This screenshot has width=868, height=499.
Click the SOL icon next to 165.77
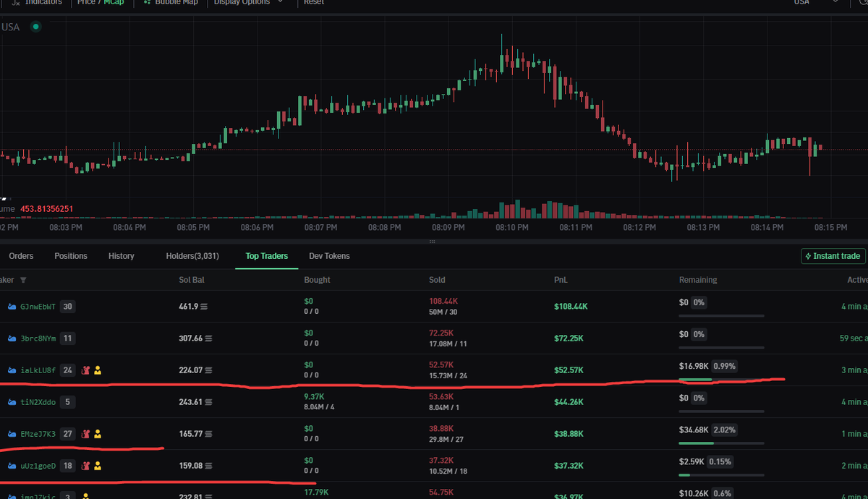(x=208, y=434)
